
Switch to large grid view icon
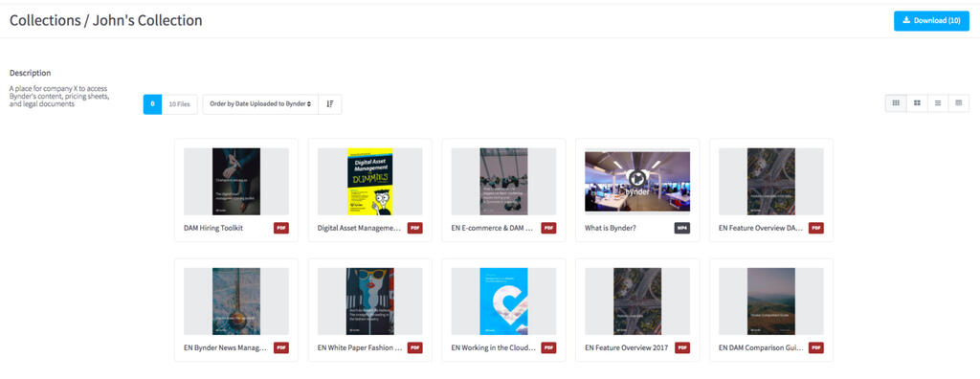(x=917, y=103)
